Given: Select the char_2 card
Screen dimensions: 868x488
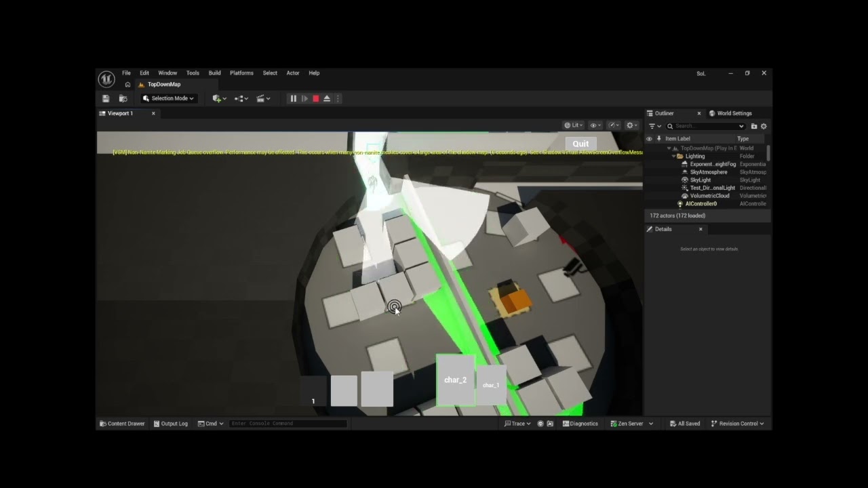Looking at the screenshot, I should (456, 380).
